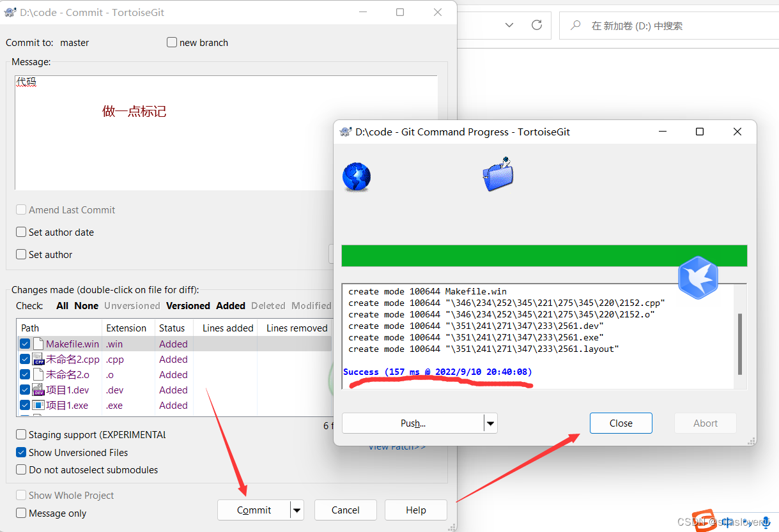Sort file list by Status column
Viewport: 779px width, 532px height.
(173, 328)
